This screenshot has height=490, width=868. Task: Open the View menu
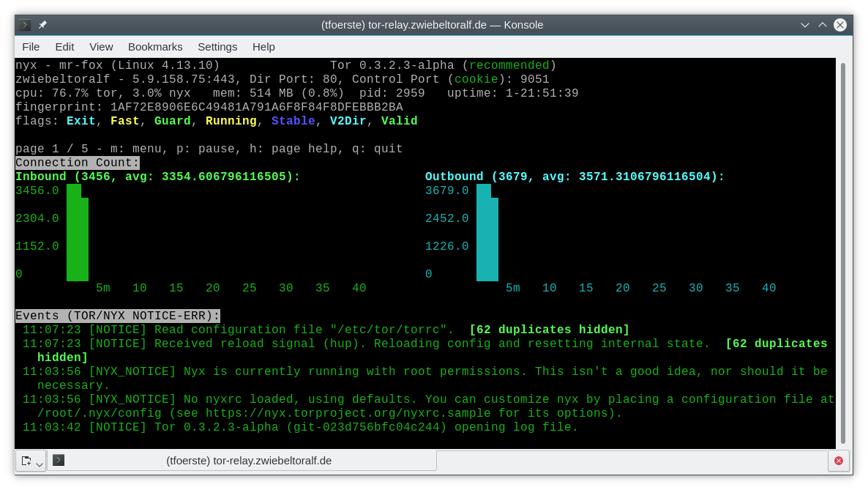click(101, 47)
